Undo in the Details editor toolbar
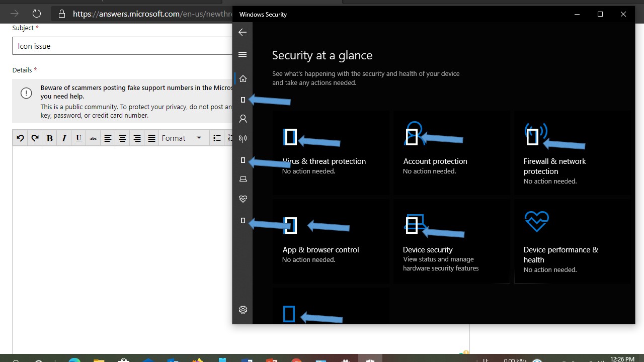The image size is (644, 362). point(20,138)
